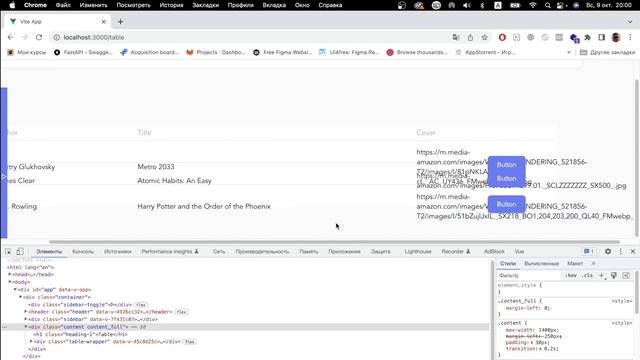The height and width of the screenshot is (360, 640).
Task: Click Button in the Atomic Habits row
Action: (507, 179)
